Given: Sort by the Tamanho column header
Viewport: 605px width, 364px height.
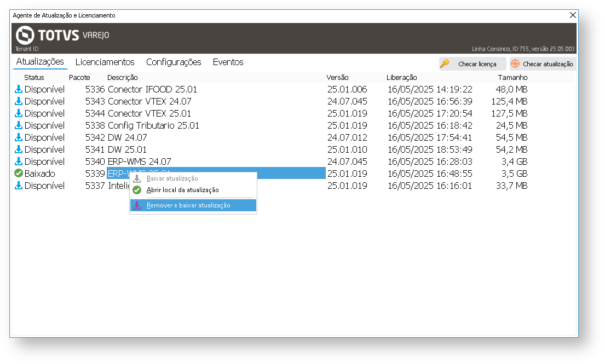Looking at the screenshot, I should click(x=512, y=78).
